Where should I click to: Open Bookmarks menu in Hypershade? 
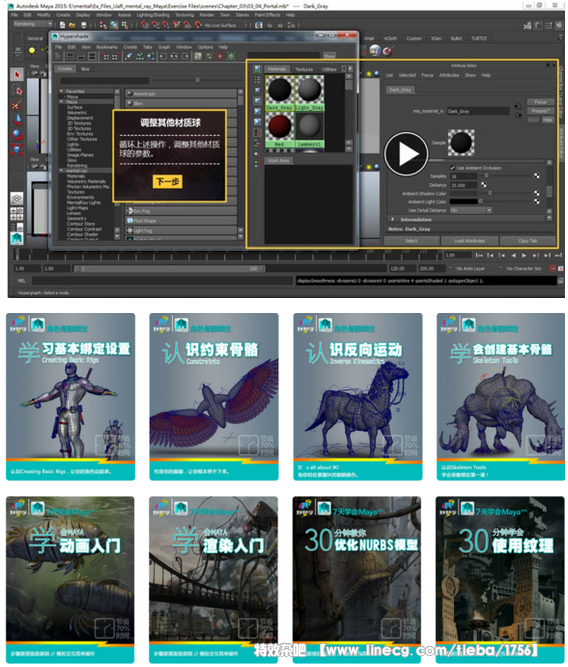pyautogui.click(x=106, y=47)
